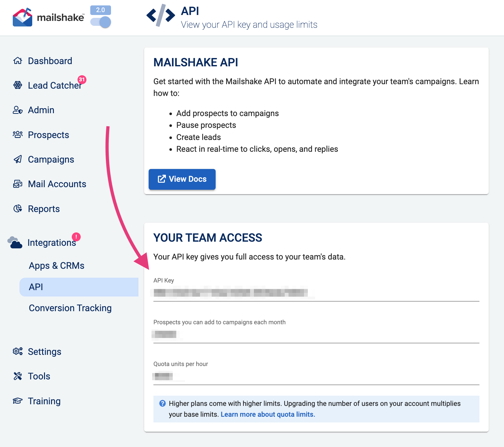This screenshot has height=447, width=504.
Task: Click the Lead Catcher web icon
Action: pyautogui.click(x=18, y=85)
